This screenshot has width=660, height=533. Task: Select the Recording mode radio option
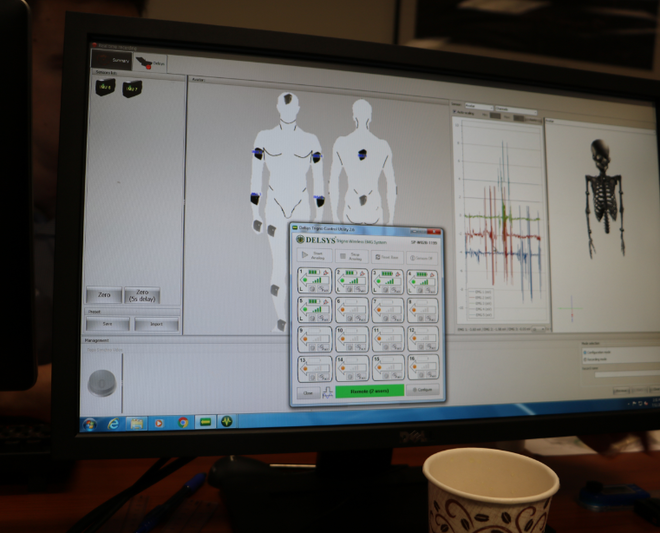click(x=585, y=359)
